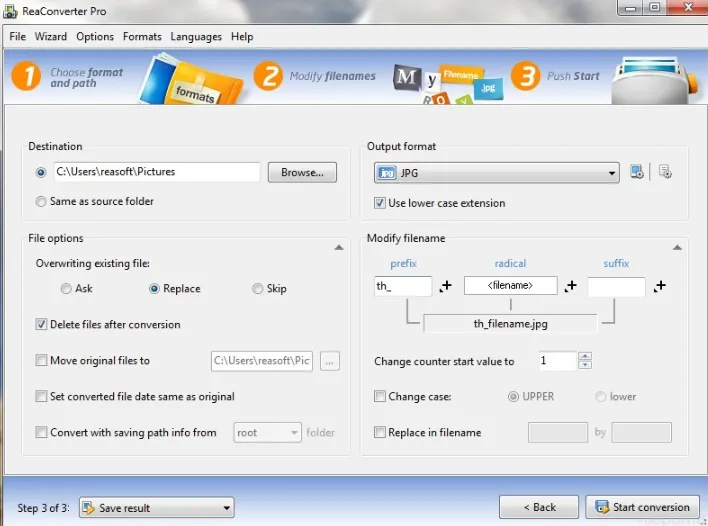Click the plus icon next to suffix field
Viewport: 708px width, 526px height.
coord(660,286)
